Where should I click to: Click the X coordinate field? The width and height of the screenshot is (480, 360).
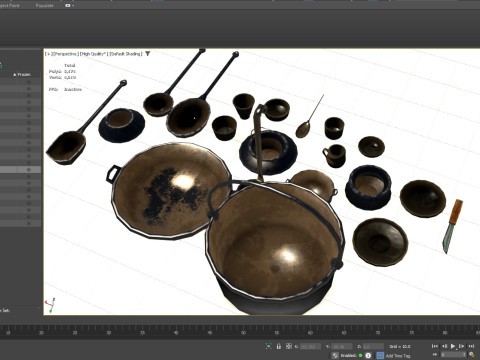[310, 346]
